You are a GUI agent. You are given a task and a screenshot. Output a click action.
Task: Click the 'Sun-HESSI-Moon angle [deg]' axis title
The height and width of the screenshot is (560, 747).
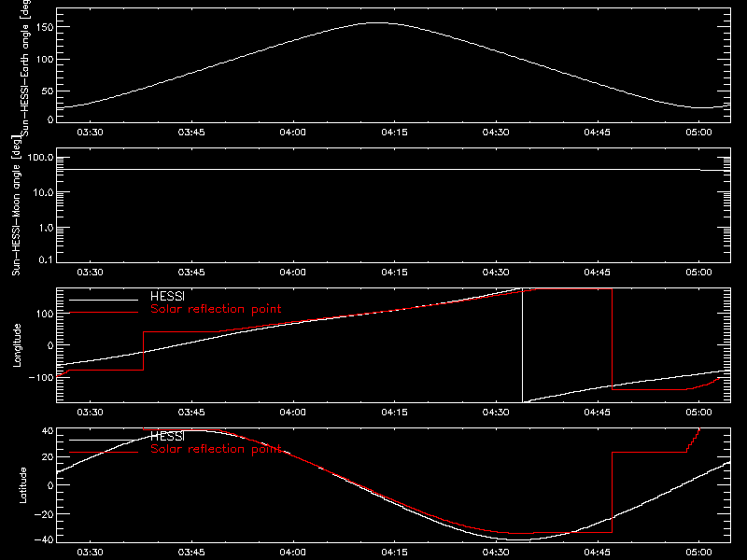(16, 205)
